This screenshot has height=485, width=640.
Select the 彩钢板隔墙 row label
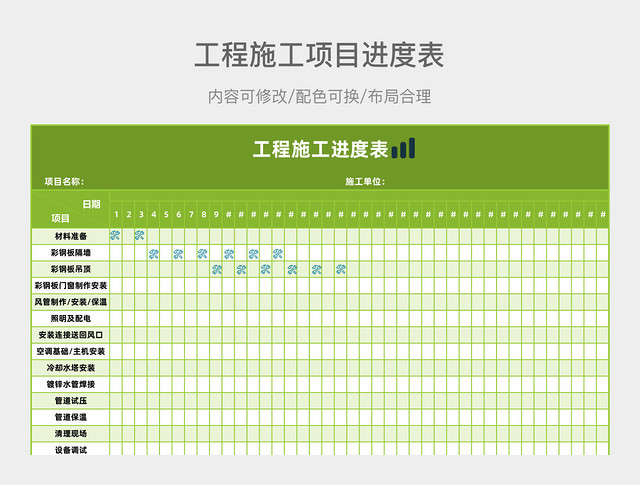pyautogui.click(x=71, y=253)
